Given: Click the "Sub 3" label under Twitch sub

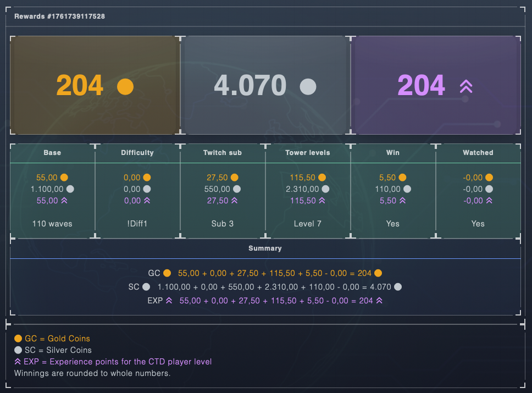Looking at the screenshot, I should (223, 224).
